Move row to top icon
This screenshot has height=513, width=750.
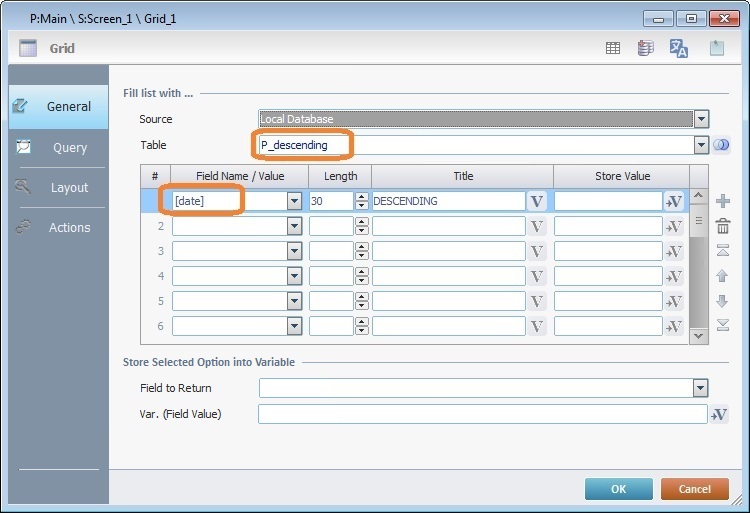point(724,250)
